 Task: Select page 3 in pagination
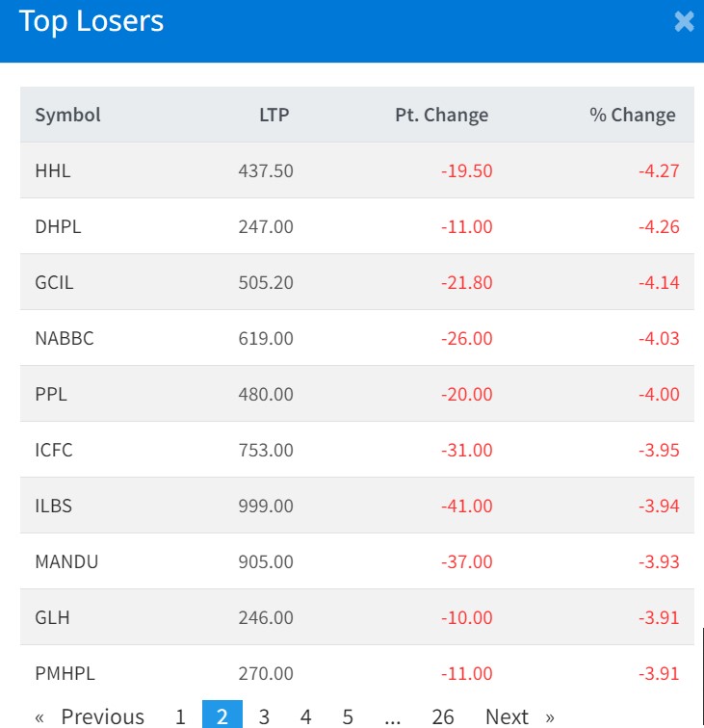point(264,716)
